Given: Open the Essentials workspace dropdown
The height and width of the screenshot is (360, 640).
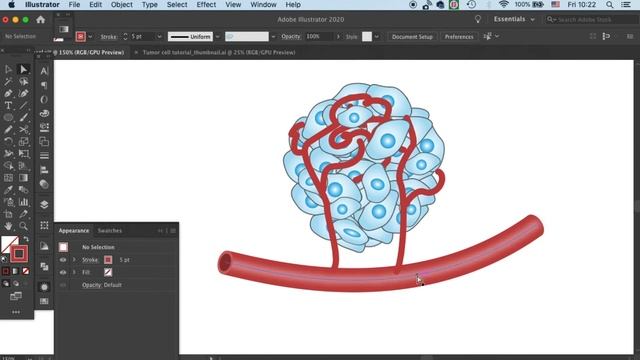Looking at the screenshot, I should point(514,19).
